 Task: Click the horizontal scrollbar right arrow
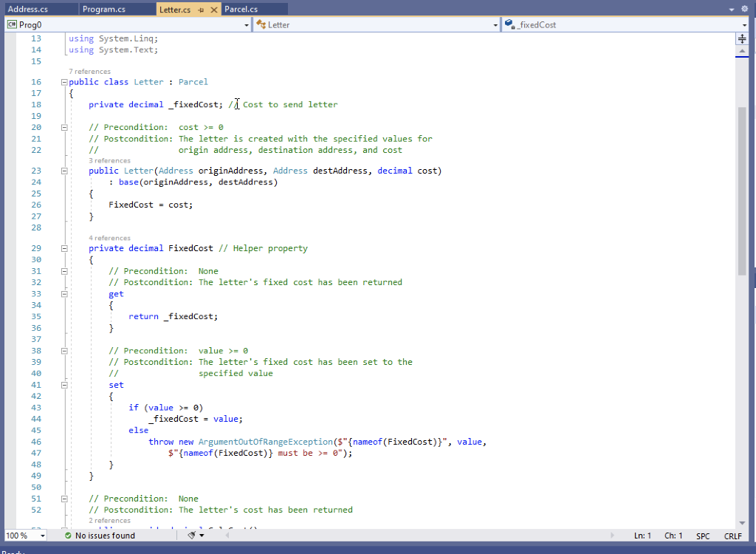(612, 536)
